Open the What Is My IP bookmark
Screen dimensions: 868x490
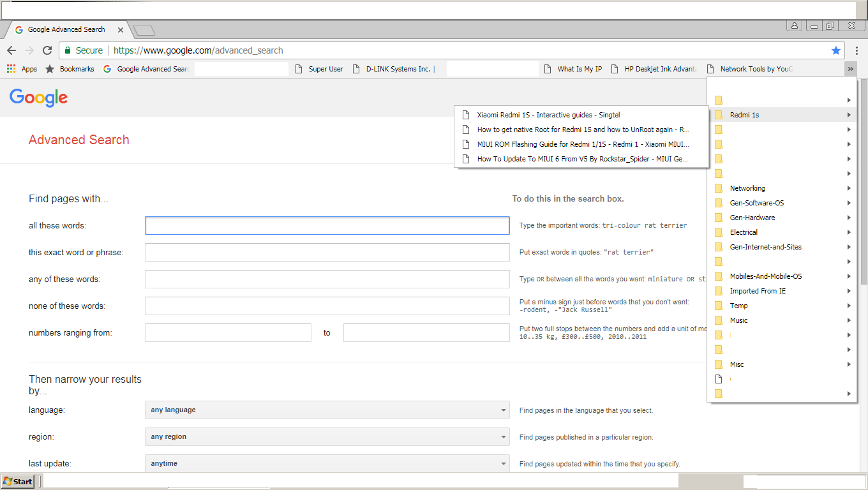tap(573, 69)
